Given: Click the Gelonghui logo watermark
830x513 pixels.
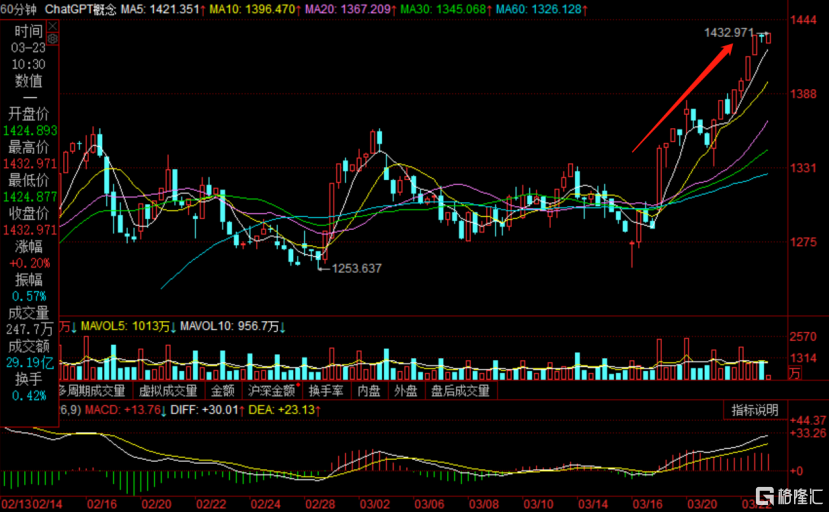Looking at the screenshot, I should point(789,497).
